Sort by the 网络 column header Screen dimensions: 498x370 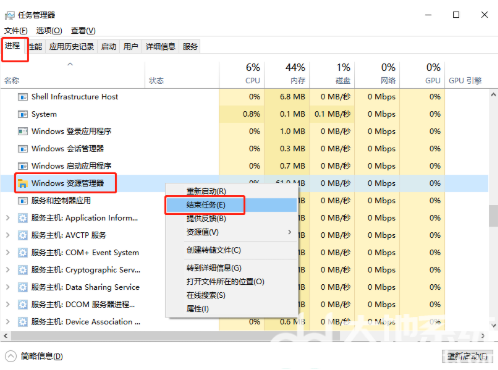pos(377,74)
